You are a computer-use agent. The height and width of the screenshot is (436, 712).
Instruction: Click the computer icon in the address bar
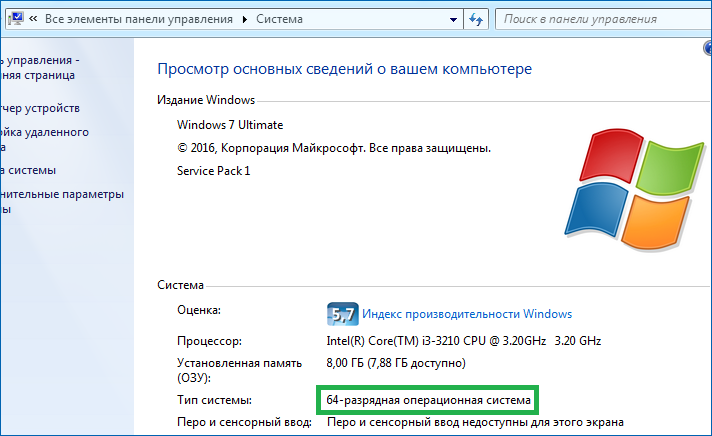coord(15,19)
